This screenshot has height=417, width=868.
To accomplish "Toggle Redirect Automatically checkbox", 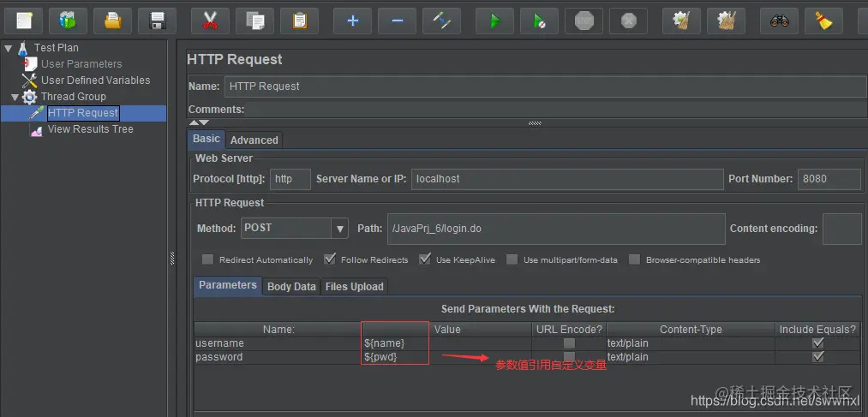I will tap(207, 259).
